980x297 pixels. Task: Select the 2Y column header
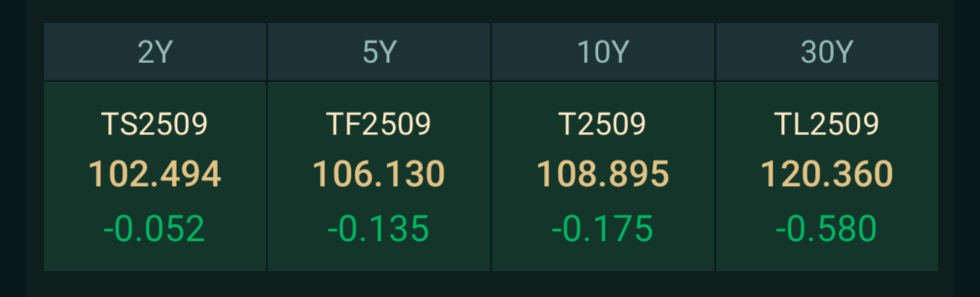click(x=155, y=52)
